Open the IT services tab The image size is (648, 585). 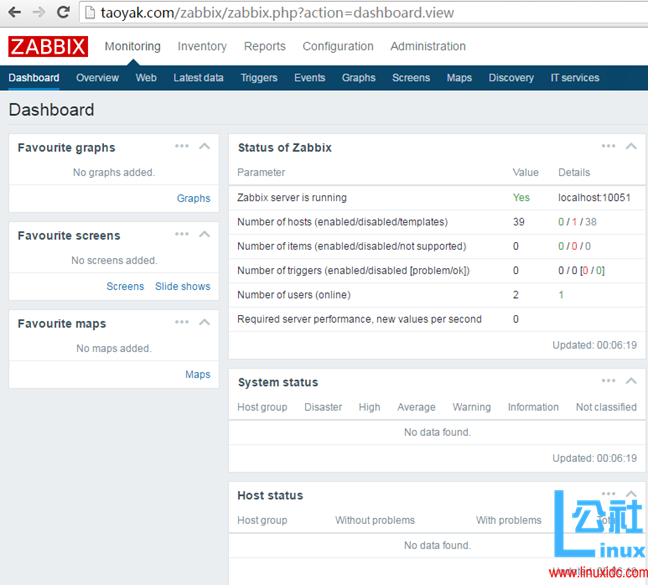click(x=574, y=78)
